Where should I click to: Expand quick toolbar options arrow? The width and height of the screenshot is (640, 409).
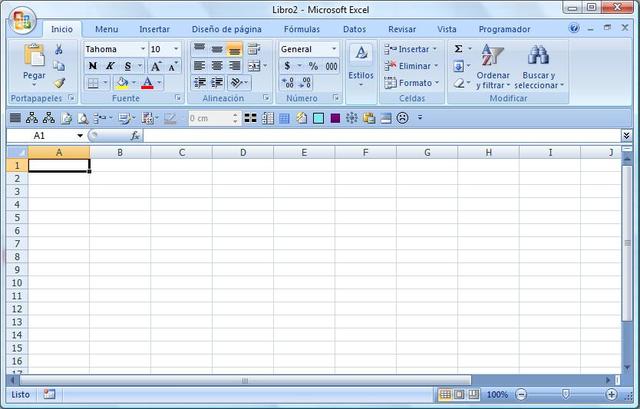(420, 118)
